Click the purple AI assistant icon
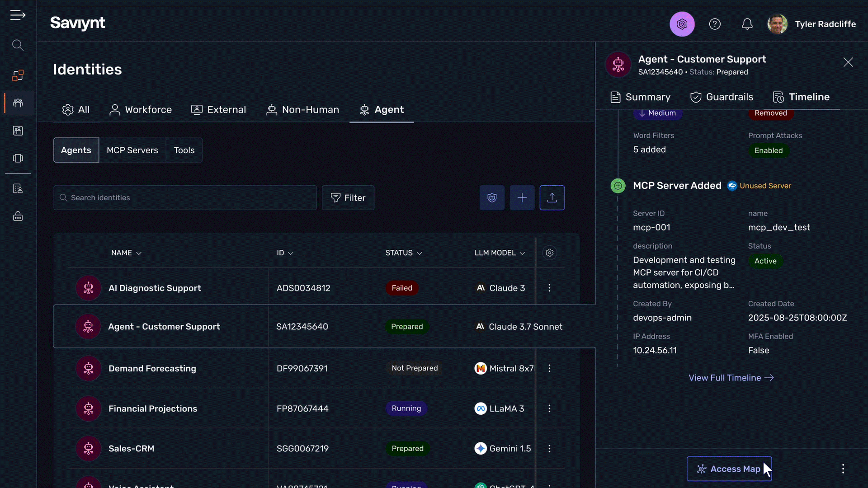The height and width of the screenshot is (488, 868). (682, 24)
